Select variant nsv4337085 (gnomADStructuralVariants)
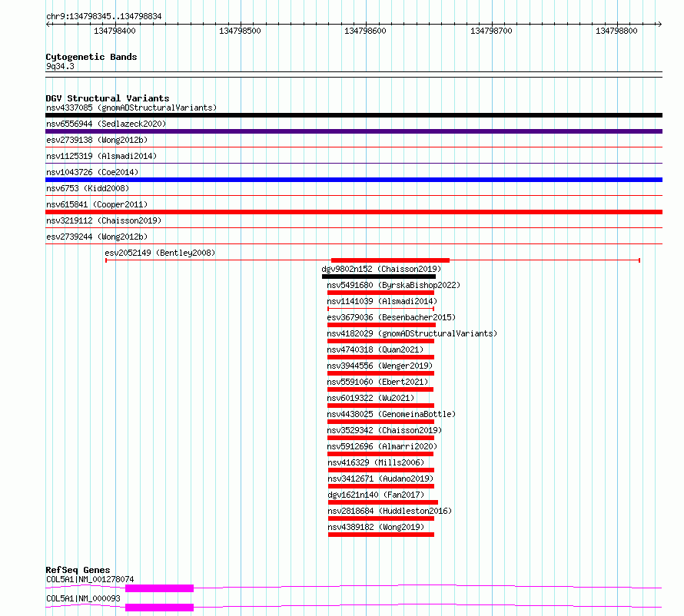Image resolution: width=684 pixels, height=616 pixels. click(131, 108)
